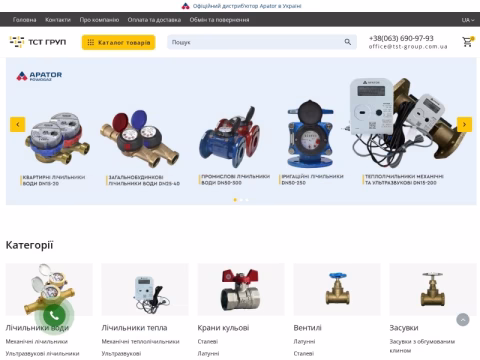Open the Контакти menu item
Screen dimensions: 480x360
tap(58, 20)
